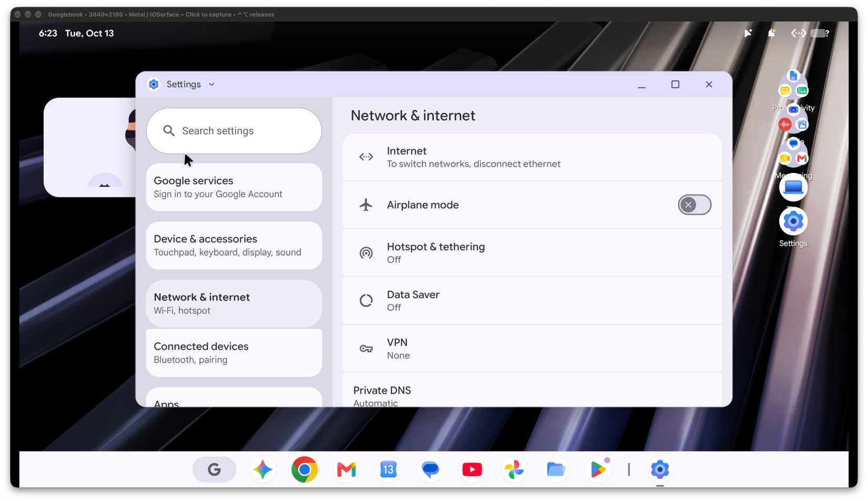Toggle the Airplane mode switch

coord(694,205)
